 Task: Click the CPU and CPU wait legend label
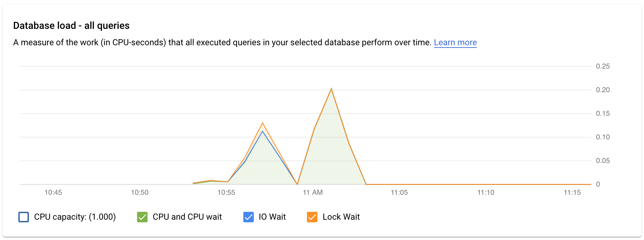(187, 217)
